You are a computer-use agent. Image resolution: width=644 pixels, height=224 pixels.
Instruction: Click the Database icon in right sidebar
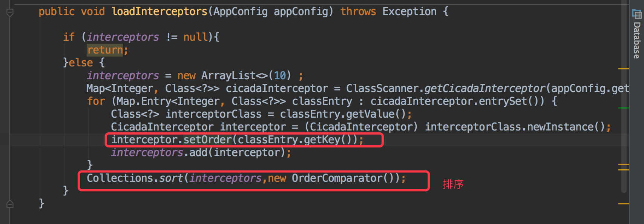637,14
